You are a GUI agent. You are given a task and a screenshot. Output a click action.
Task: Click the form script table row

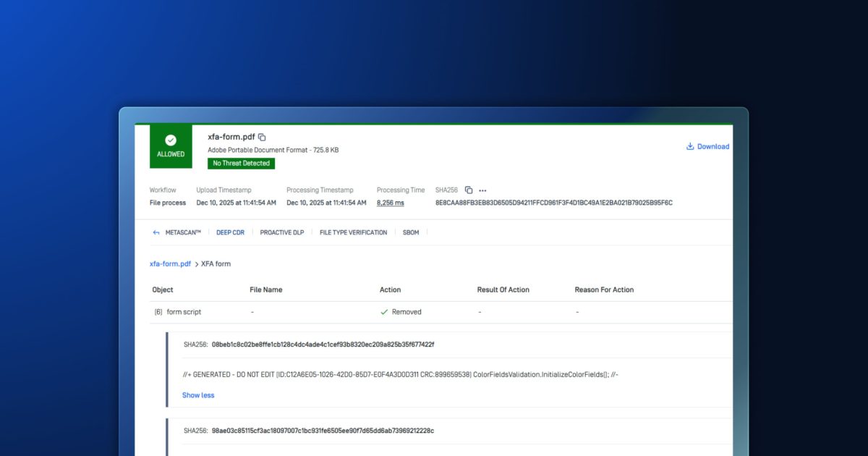pos(184,312)
